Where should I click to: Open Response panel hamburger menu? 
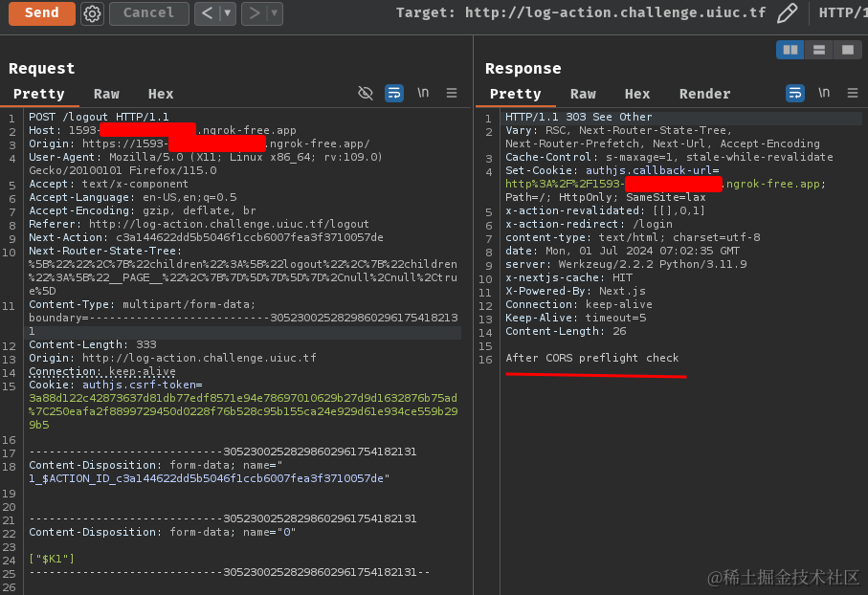tap(853, 93)
